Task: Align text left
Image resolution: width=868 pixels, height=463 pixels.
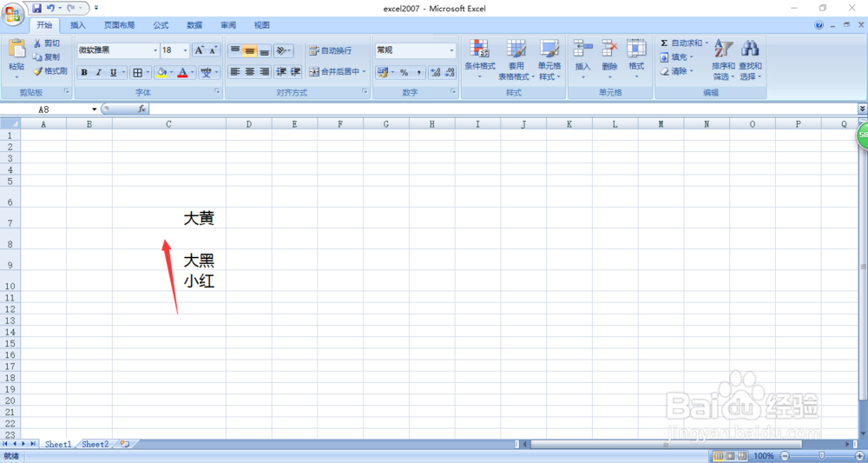Action: pyautogui.click(x=234, y=72)
